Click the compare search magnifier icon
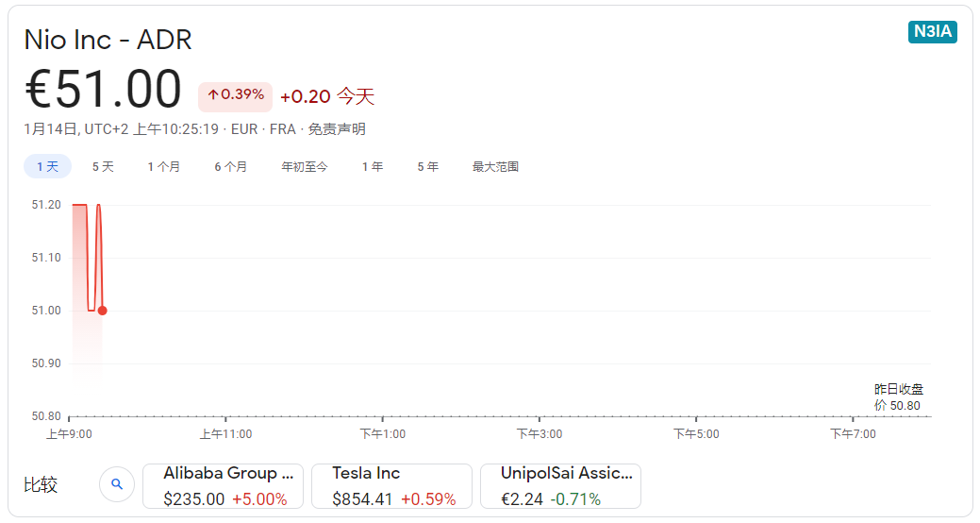Screen dimensions: 980x523 tap(117, 484)
